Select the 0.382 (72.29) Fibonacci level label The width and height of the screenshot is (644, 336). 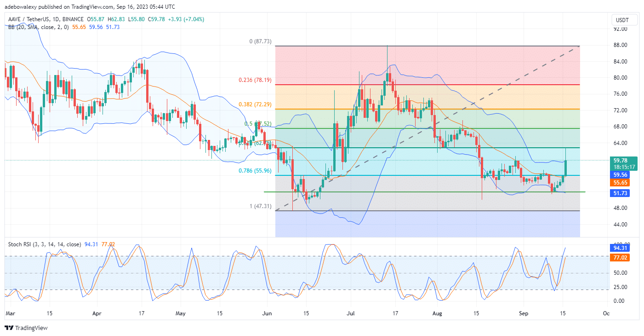[255, 104]
